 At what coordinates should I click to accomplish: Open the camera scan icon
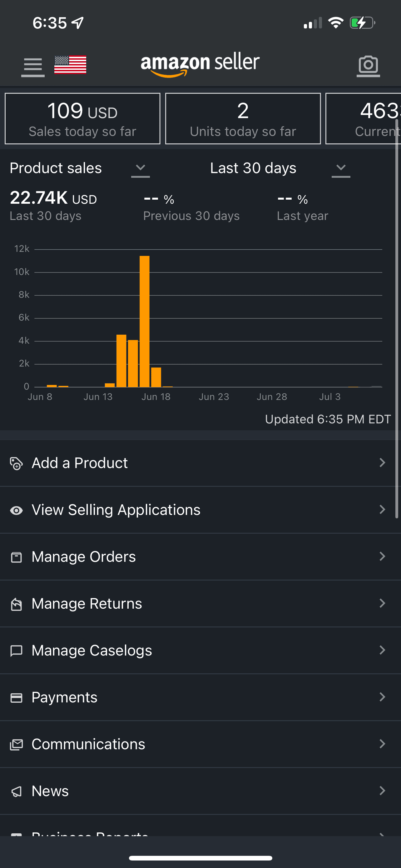368,65
